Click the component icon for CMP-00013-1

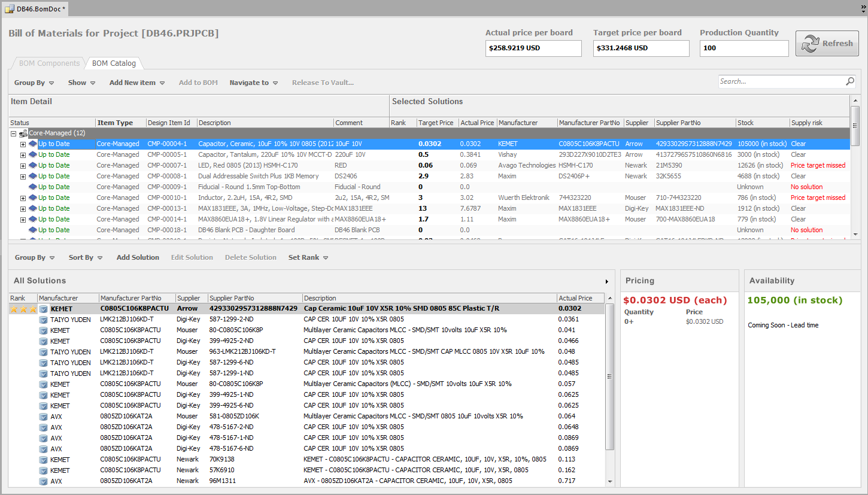pos(33,208)
